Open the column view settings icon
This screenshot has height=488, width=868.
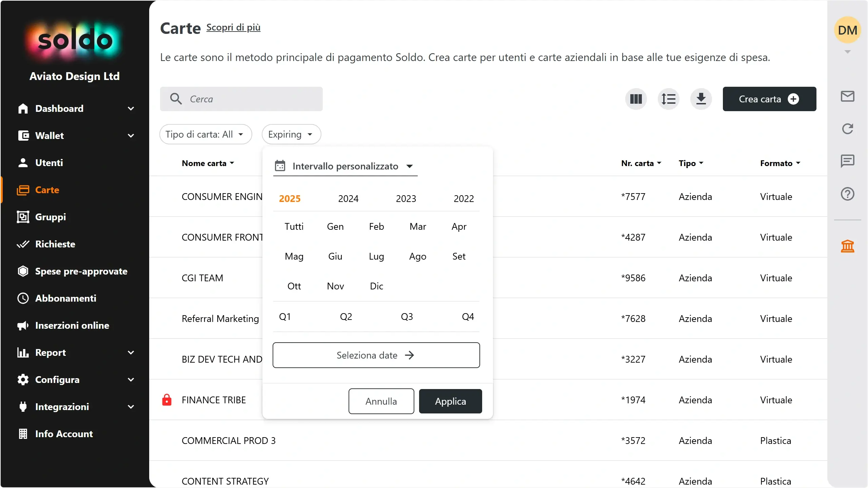click(x=636, y=99)
